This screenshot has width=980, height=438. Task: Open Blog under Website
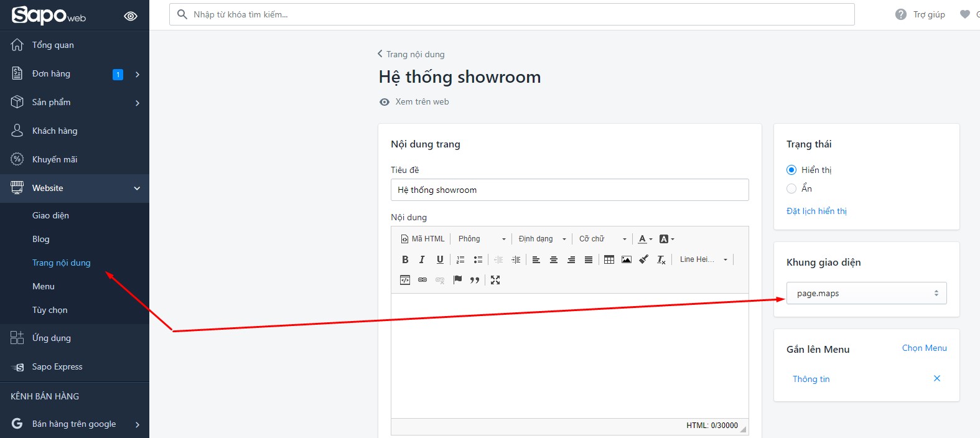pyautogui.click(x=41, y=239)
